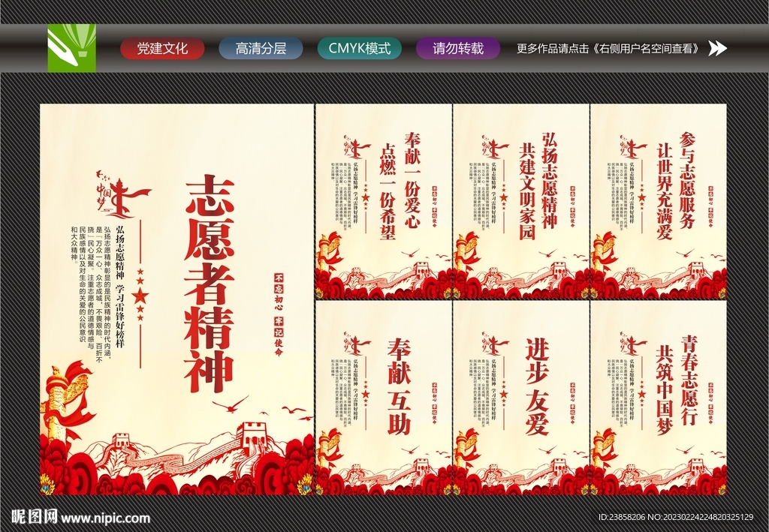Click the red 党建文化 pill button
Screen dimensions: 769x532
point(162,49)
